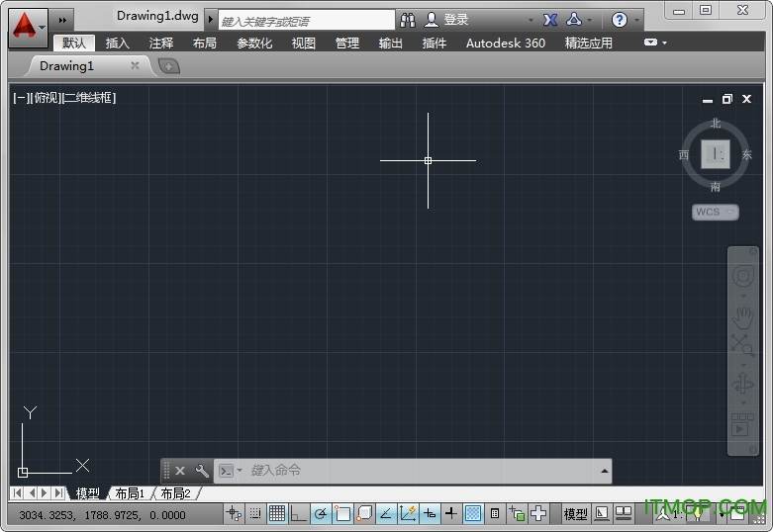Open the AutoCAD application menu button
773x532 pixels.
point(27,26)
